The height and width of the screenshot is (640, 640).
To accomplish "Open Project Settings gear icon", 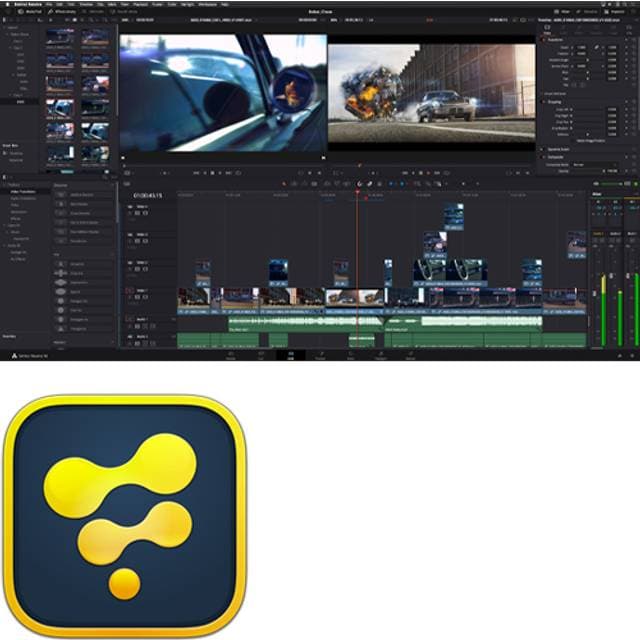I will pos(632,356).
